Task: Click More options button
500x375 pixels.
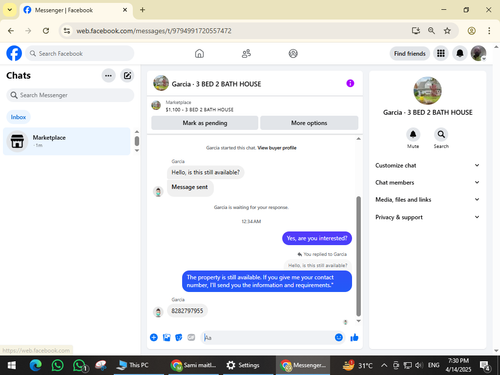Action: coord(309,123)
